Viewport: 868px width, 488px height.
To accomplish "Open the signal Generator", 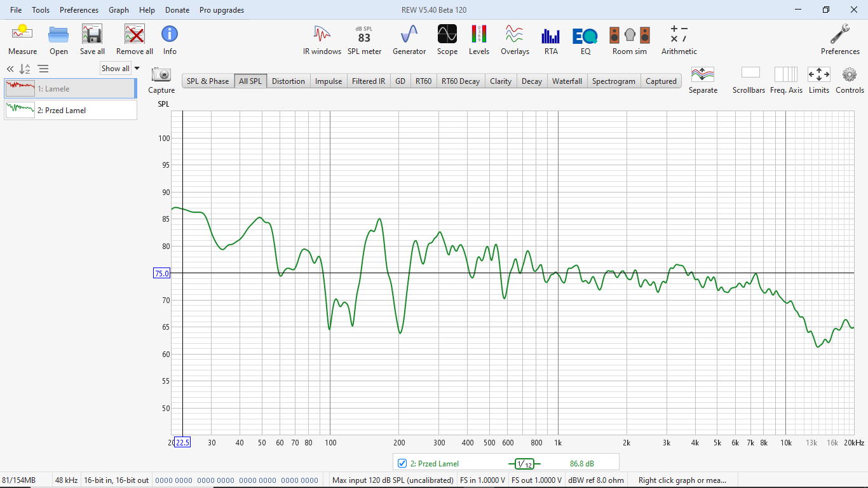I will click(x=409, y=34).
